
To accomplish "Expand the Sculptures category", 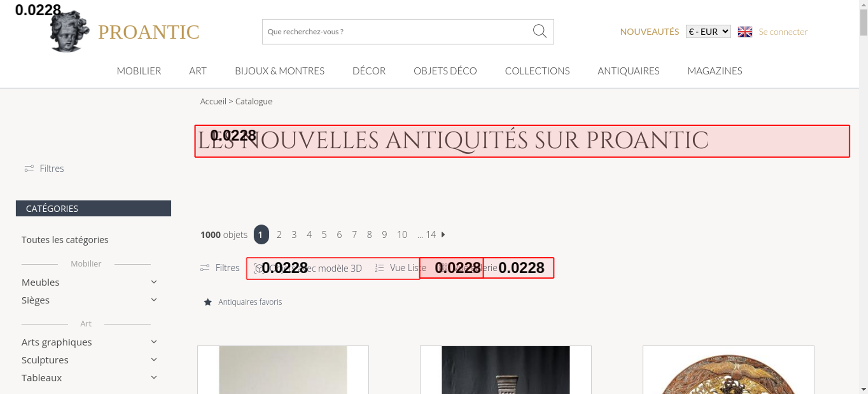I will (154, 360).
